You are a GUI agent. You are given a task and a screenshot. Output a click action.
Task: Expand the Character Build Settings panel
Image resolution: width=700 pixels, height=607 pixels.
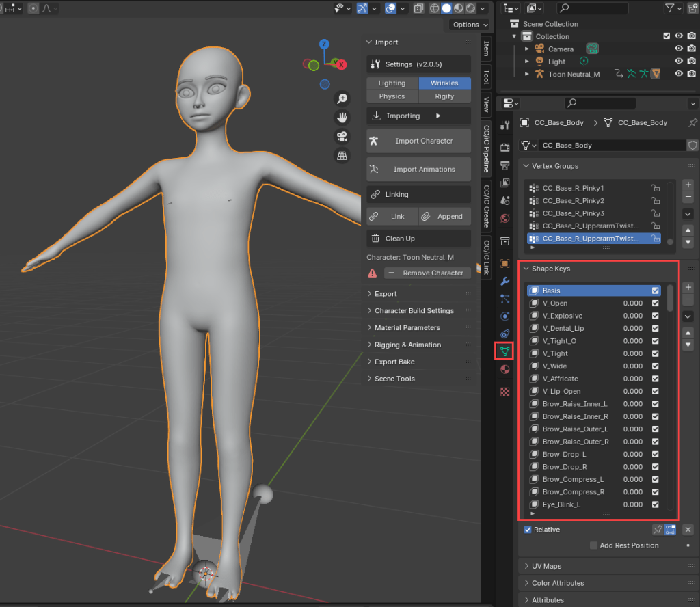pyautogui.click(x=414, y=311)
